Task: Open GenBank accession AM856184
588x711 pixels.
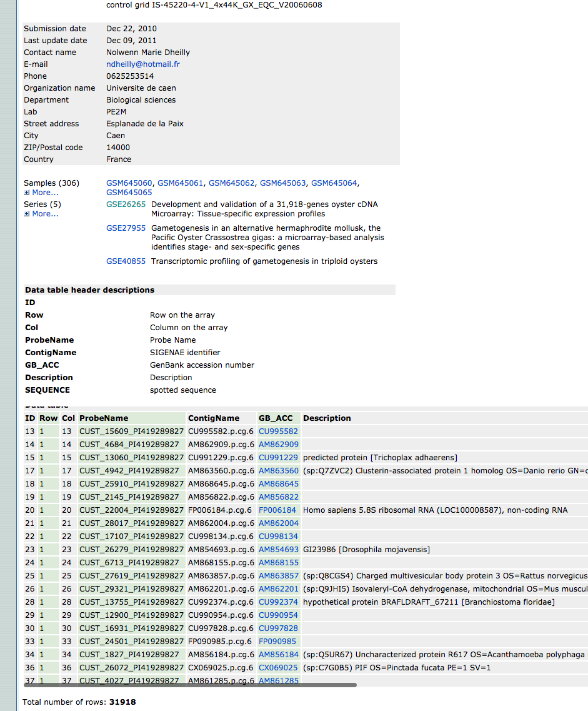Action: 279,655
